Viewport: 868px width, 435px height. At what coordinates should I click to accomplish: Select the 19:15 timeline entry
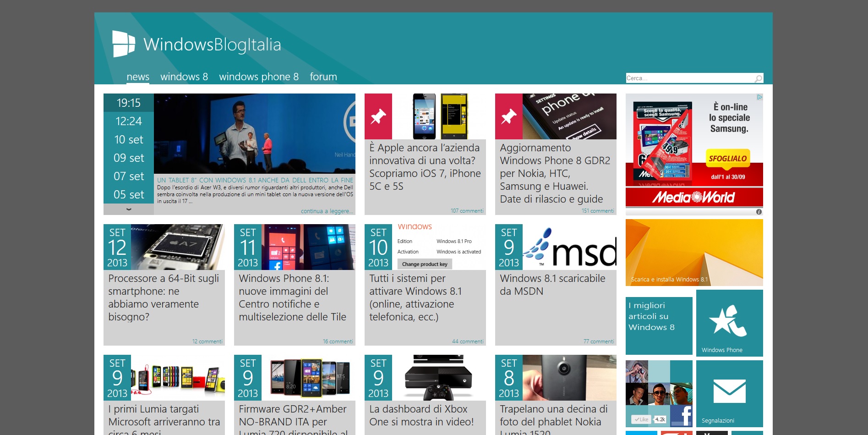click(x=129, y=103)
